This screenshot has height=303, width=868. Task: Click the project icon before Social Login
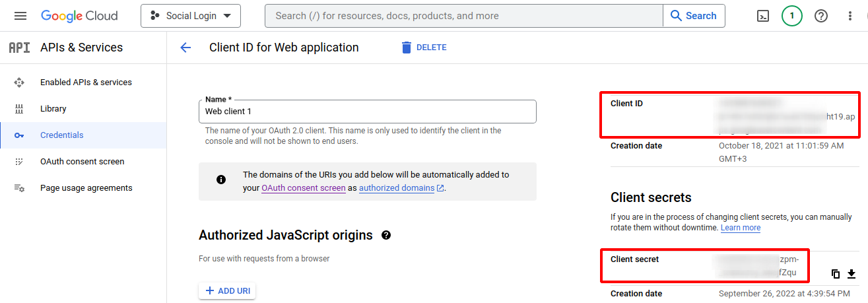(154, 16)
